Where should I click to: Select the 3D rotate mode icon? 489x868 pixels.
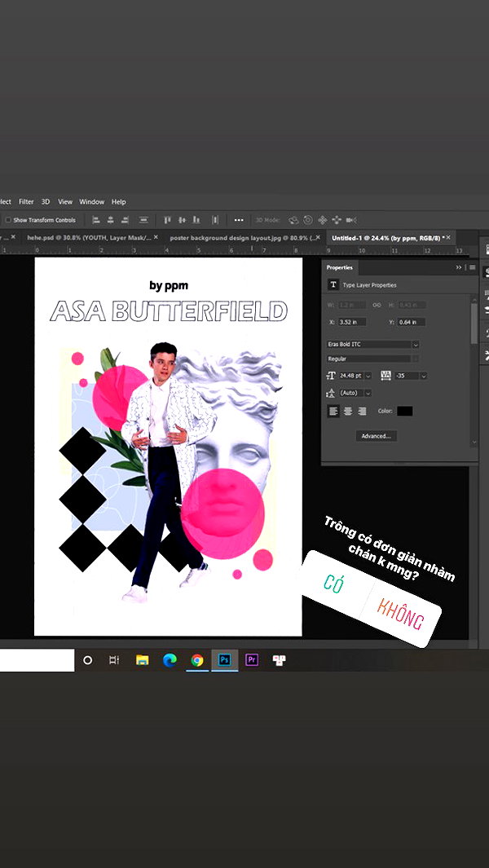coord(293,220)
